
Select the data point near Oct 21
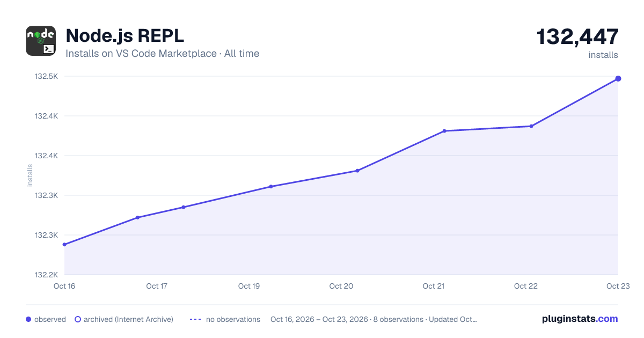click(x=444, y=131)
